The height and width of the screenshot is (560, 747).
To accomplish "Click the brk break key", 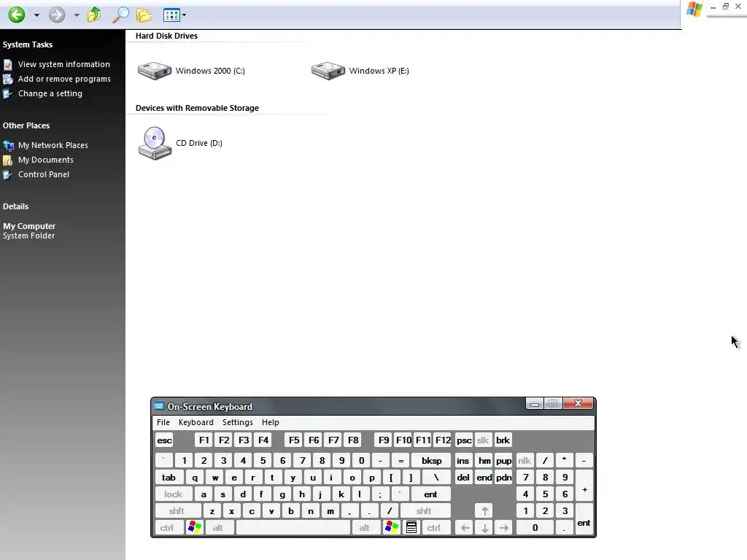I will (503, 440).
